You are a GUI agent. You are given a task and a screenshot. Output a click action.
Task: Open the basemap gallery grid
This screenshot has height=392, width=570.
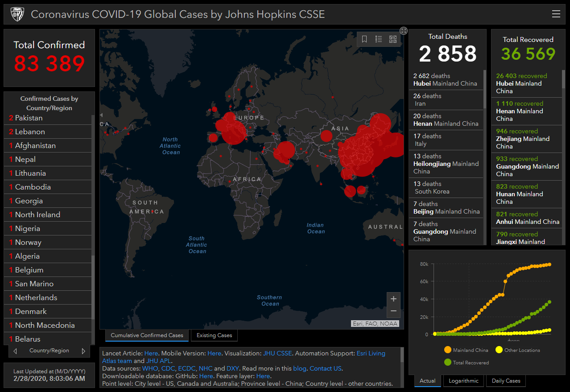pyautogui.click(x=393, y=39)
